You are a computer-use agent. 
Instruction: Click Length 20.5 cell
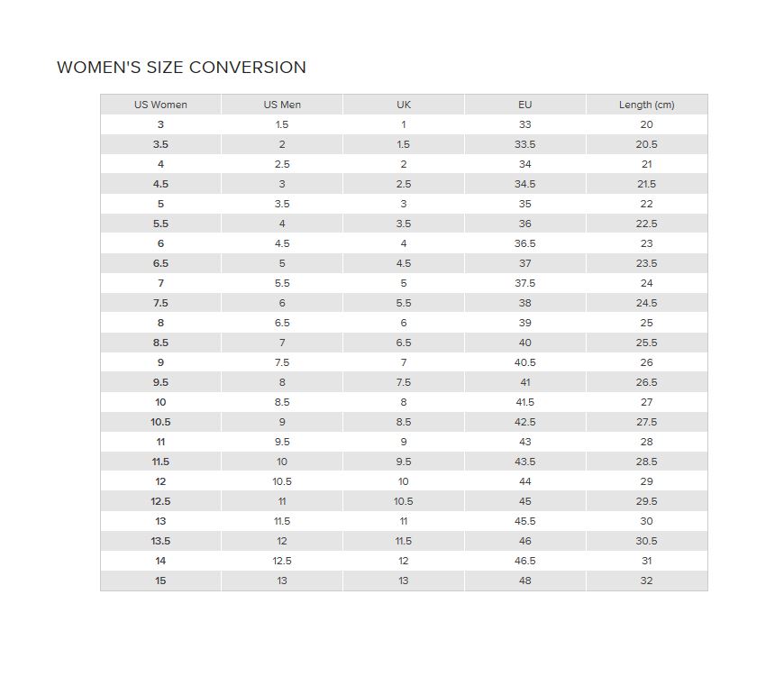pyautogui.click(x=646, y=144)
